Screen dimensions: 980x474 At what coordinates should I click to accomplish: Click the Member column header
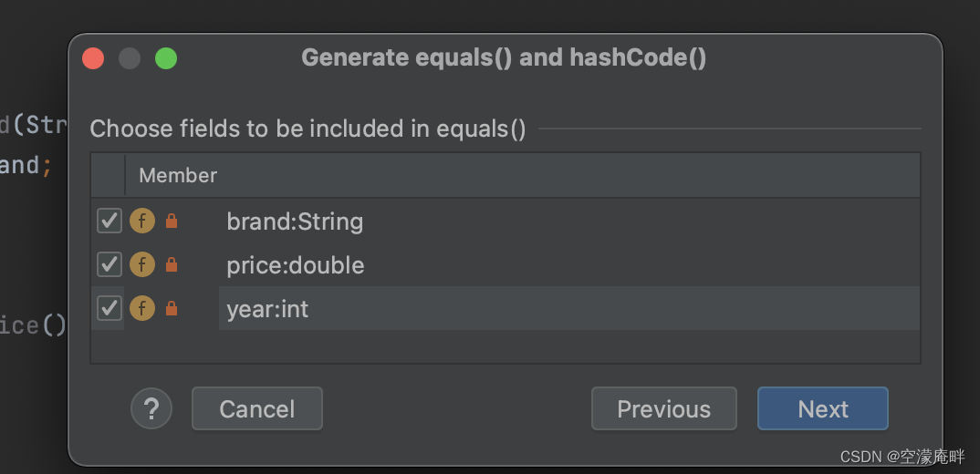click(x=178, y=175)
